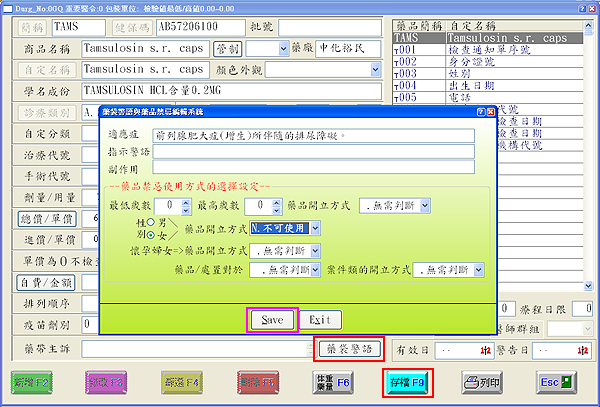Open the 藥品/處置對於 dropdown
Viewport: 600px width, 407px height.
[317, 269]
